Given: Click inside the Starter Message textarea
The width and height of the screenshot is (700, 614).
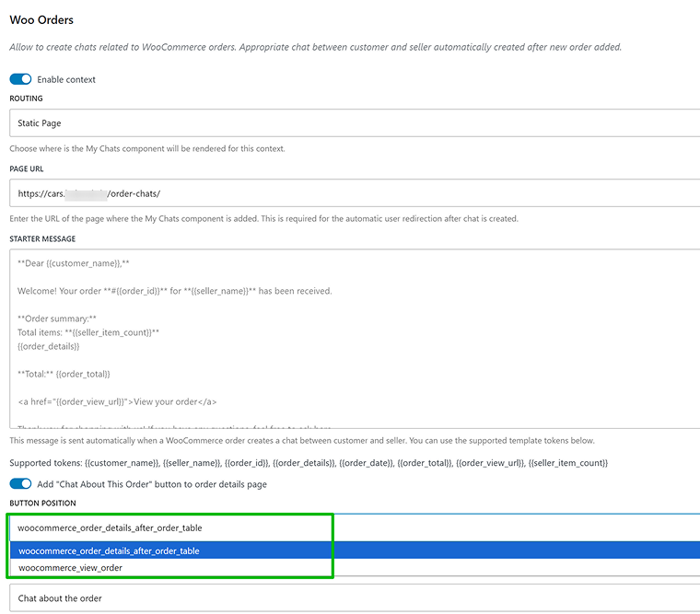Looking at the screenshot, I should [355, 339].
